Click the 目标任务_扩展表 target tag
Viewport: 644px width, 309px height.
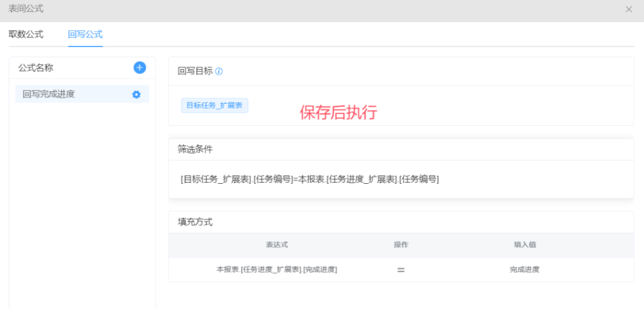tap(214, 106)
